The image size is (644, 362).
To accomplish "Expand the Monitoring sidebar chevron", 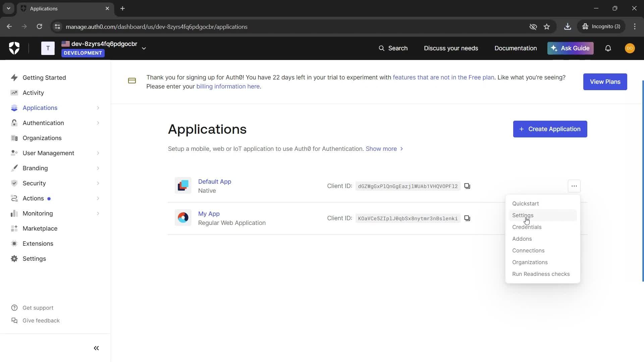I will 98,214.
